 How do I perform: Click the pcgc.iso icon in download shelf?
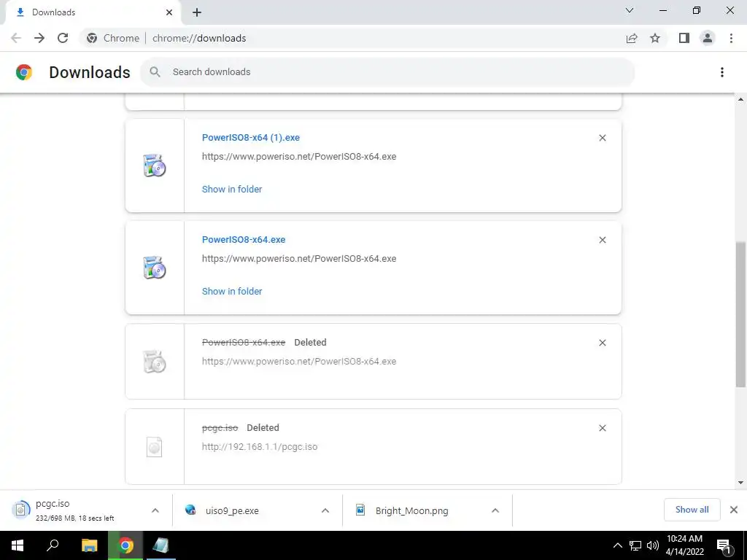20,510
